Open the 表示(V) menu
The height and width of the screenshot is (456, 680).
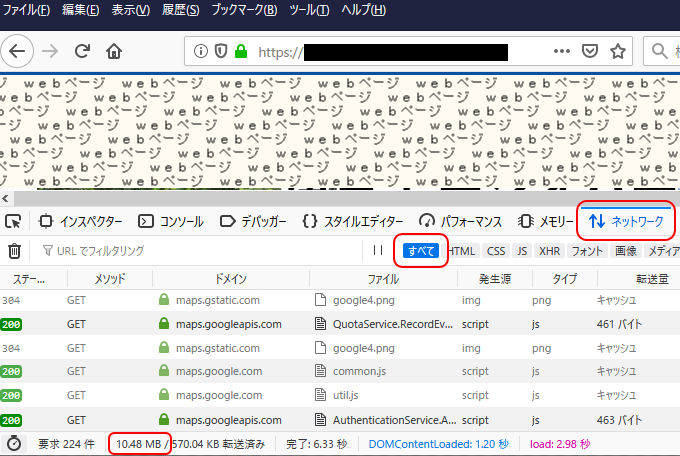point(131,10)
